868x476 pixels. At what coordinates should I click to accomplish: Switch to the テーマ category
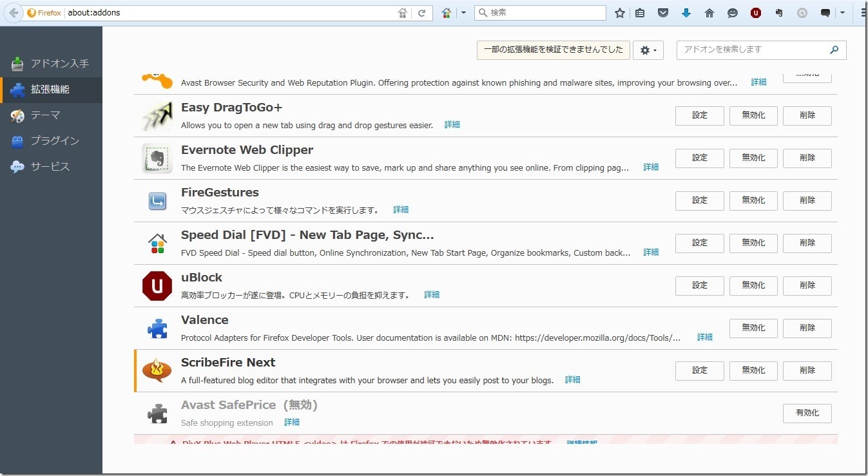click(x=52, y=115)
